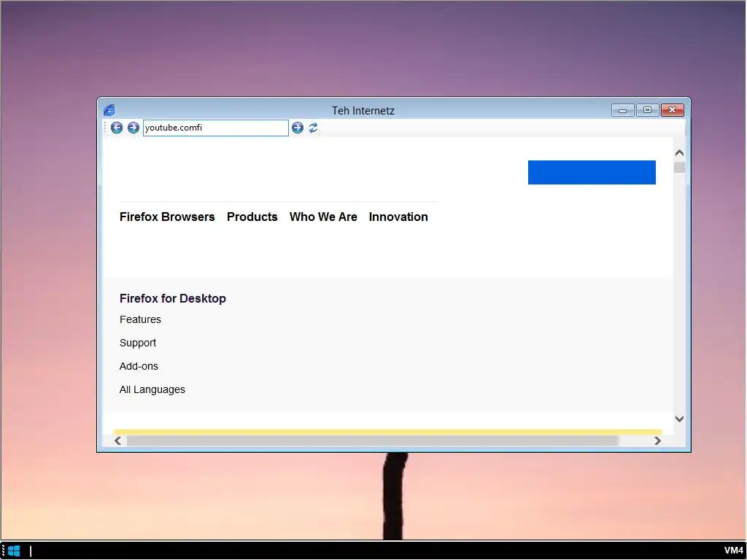The image size is (747, 560).
Task: Click the address bar containing youtube.comfi
Action: (x=215, y=128)
